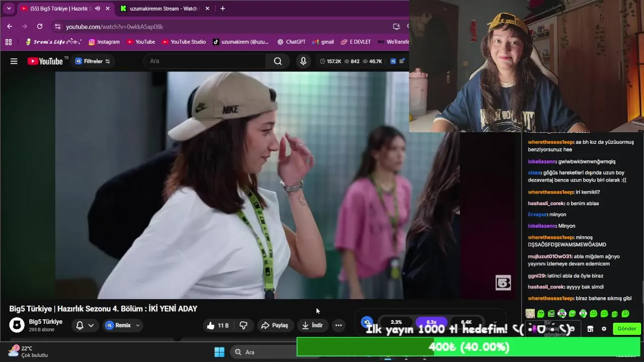Focus the YouTube Ara search field
Viewport: 644px width, 362px height.
(x=205, y=61)
